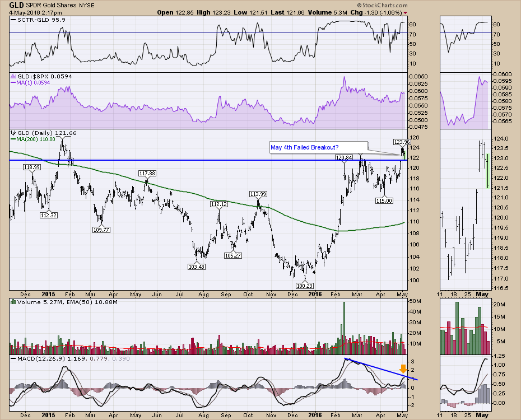Click the GLD ticker symbol title
The height and width of the screenshot is (420, 521).
[16, 5]
